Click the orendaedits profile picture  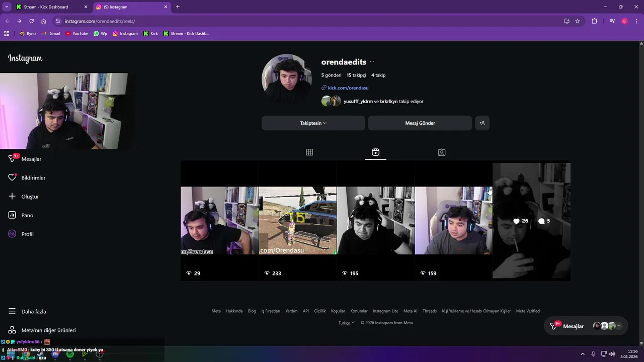pyautogui.click(x=287, y=79)
